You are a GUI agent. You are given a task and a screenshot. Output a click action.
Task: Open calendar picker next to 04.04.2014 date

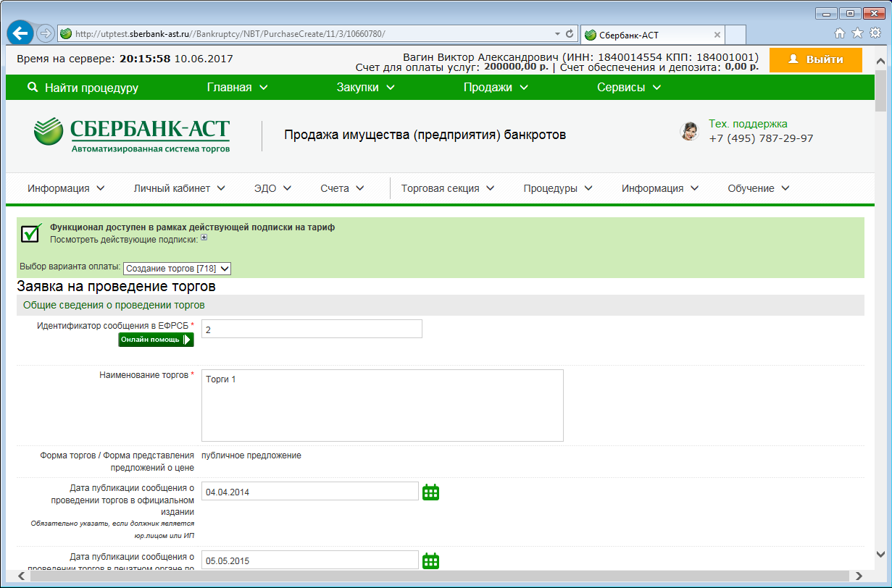pyautogui.click(x=431, y=492)
